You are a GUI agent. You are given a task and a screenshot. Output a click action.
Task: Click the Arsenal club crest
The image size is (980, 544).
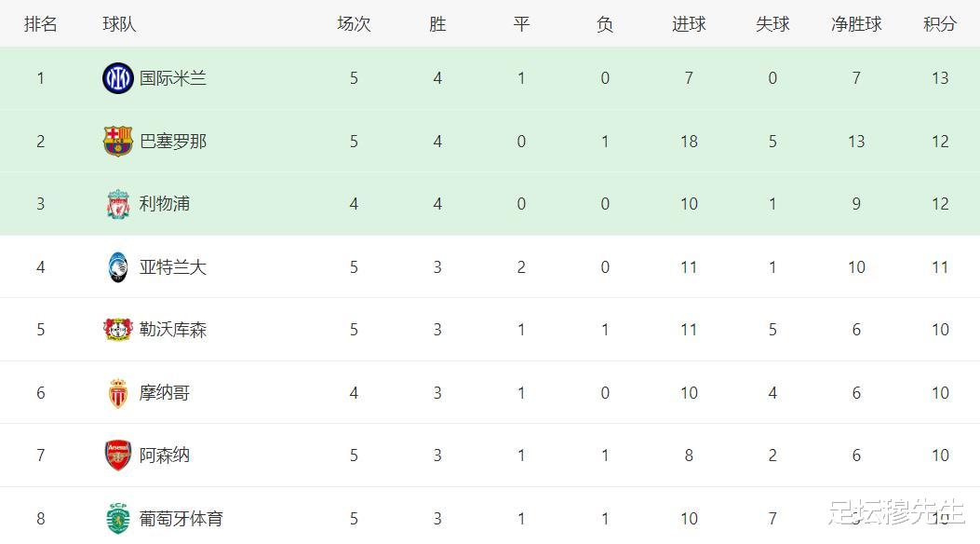(117, 456)
